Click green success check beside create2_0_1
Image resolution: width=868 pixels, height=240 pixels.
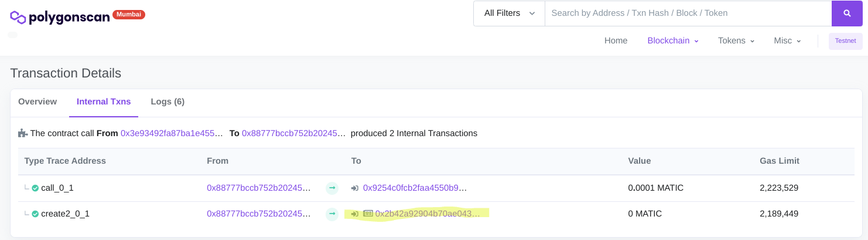pos(35,214)
